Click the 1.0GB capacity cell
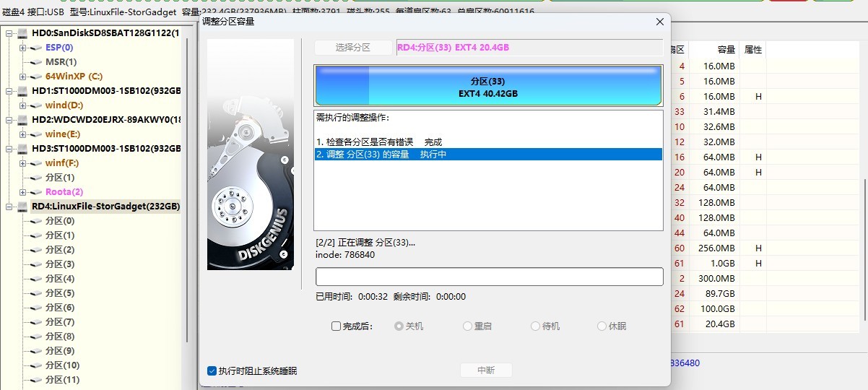Viewport: 868px width, 390px height. (x=714, y=263)
